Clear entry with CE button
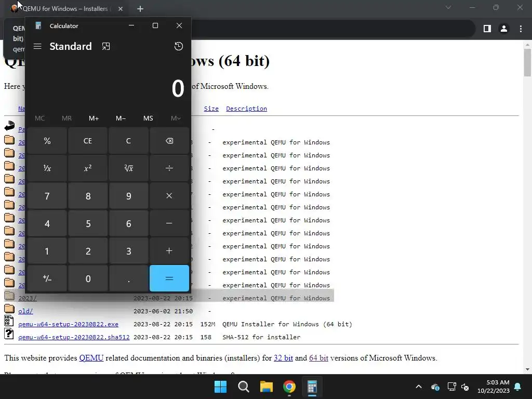The height and width of the screenshot is (399, 532). click(x=87, y=141)
